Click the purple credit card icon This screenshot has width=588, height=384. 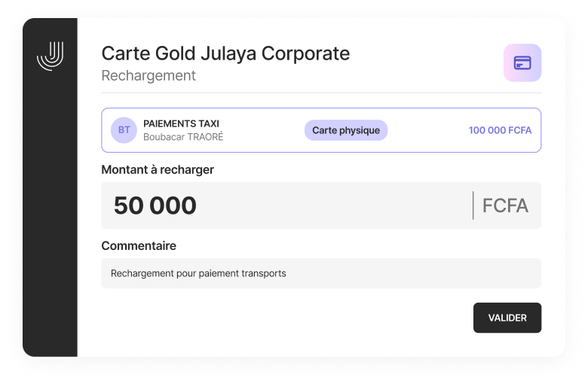point(522,62)
